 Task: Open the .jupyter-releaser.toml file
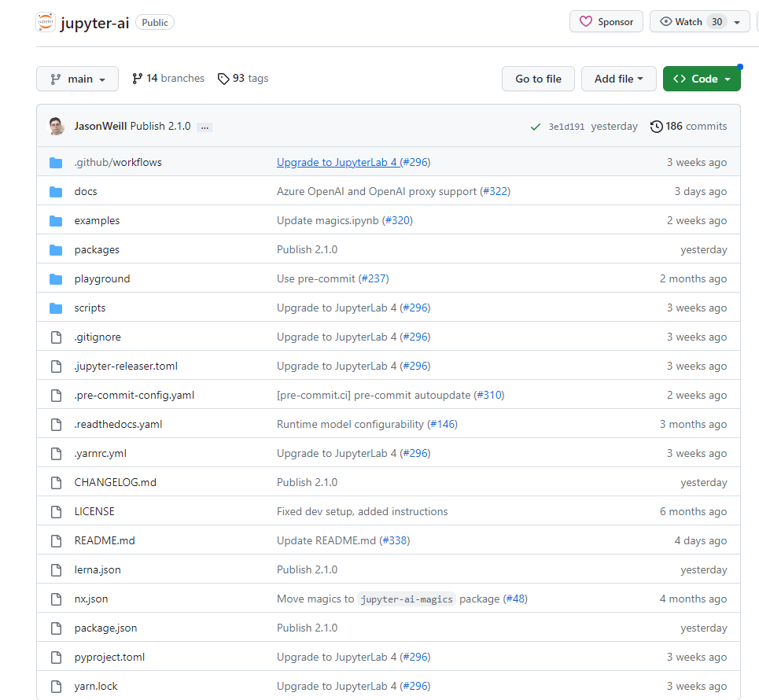click(x=126, y=367)
